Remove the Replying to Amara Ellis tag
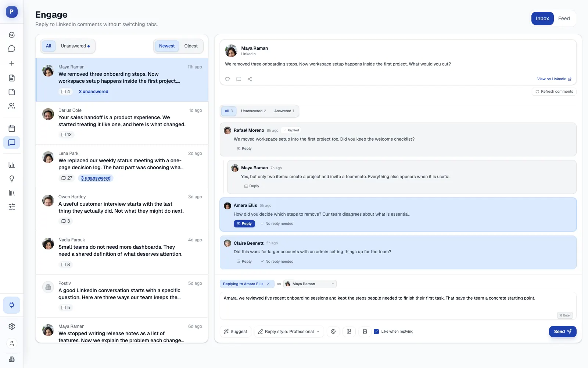 pos(268,284)
